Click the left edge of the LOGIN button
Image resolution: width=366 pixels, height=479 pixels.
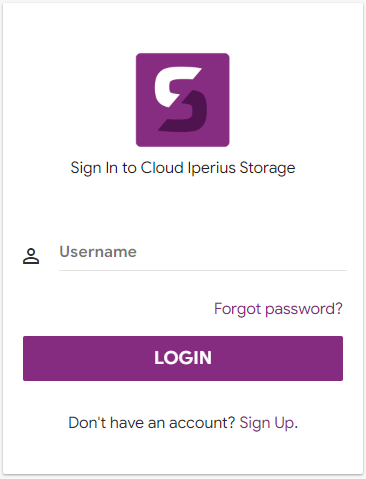pos(27,358)
